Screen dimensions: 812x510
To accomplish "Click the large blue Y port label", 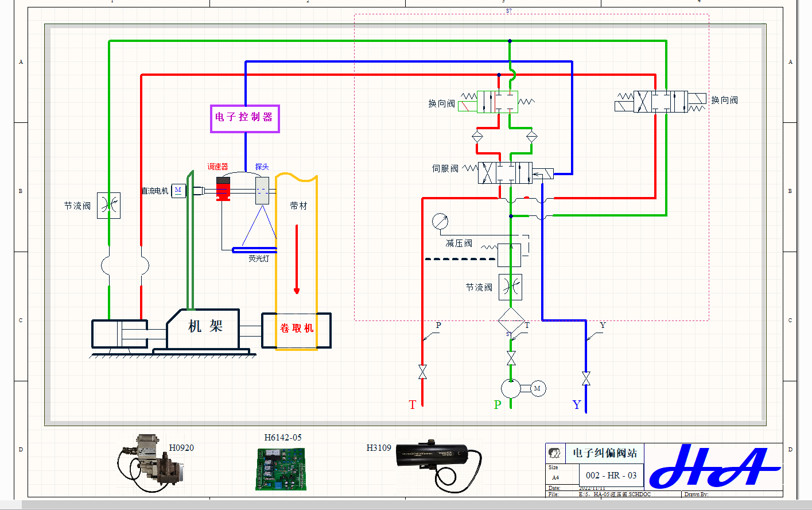I will tap(577, 405).
